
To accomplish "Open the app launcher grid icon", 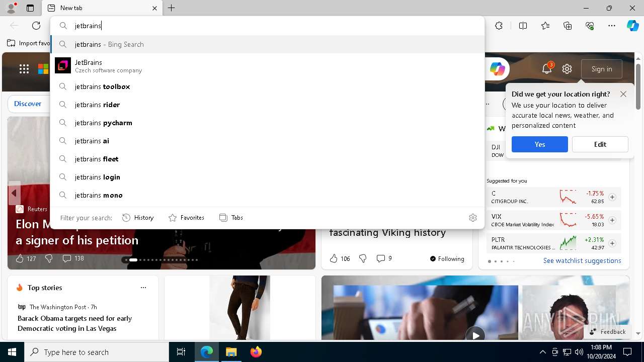I will tap(24, 69).
